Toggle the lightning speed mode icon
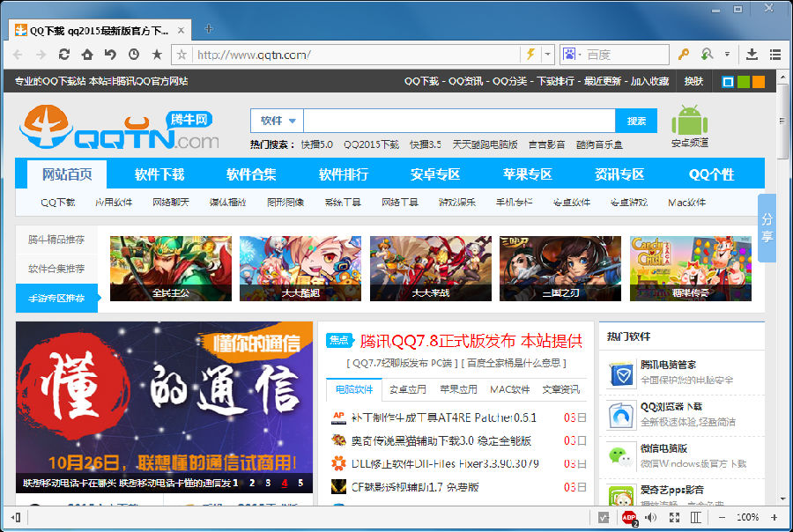The width and height of the screenshot is (793, 532). [x=530, y=54]
